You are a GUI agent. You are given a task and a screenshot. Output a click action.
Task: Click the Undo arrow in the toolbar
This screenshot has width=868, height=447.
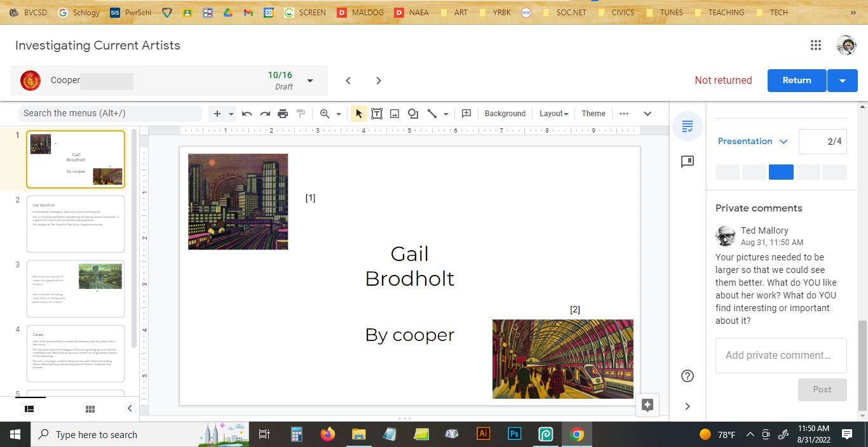247,114
